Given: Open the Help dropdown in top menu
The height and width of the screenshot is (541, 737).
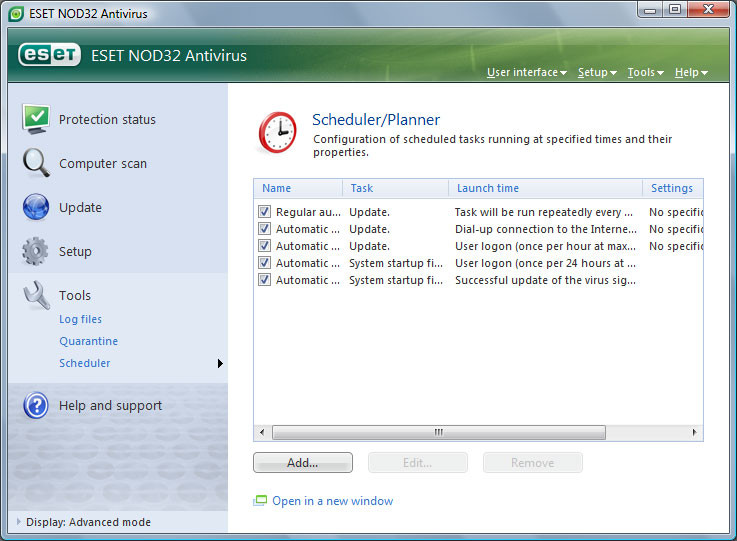Looking at the screenshot, I should (x=691, y=72).
